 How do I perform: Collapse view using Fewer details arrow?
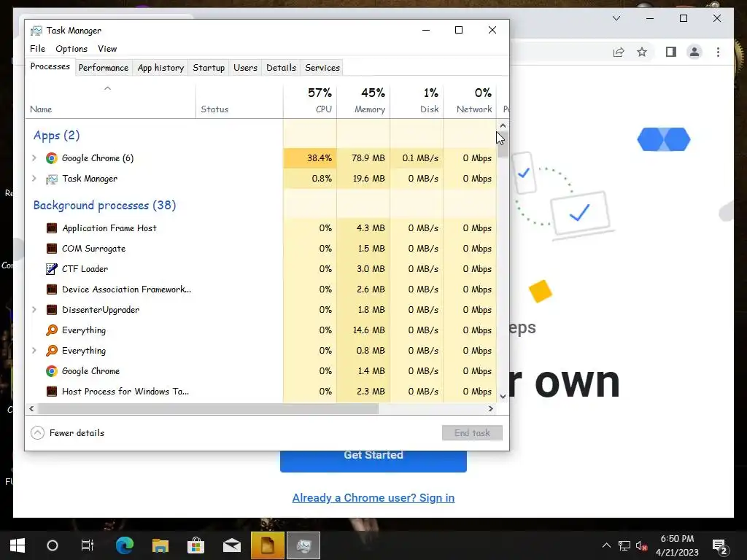(38, 433)
